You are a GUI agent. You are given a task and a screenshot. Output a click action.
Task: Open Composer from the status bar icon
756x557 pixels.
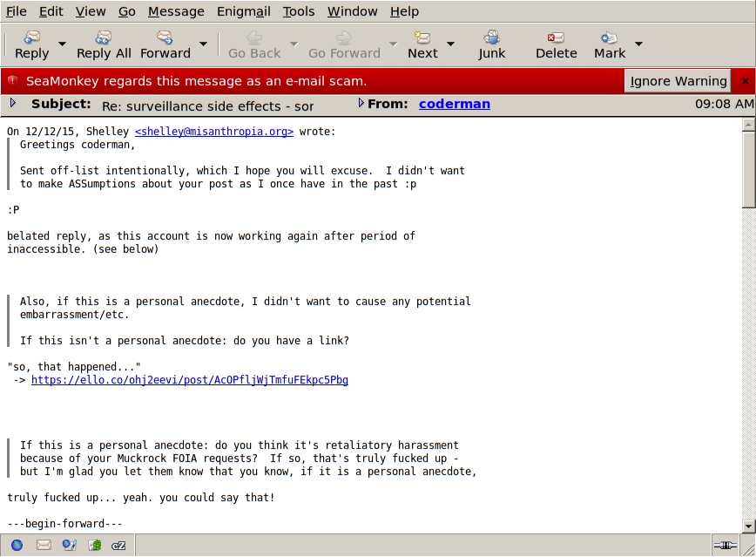(x=69, y=546)
